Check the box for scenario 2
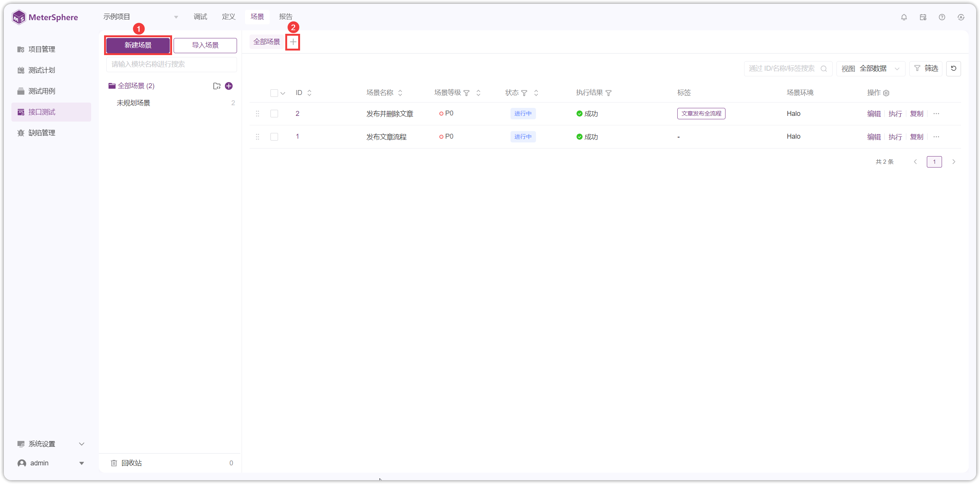 (274, 114)
